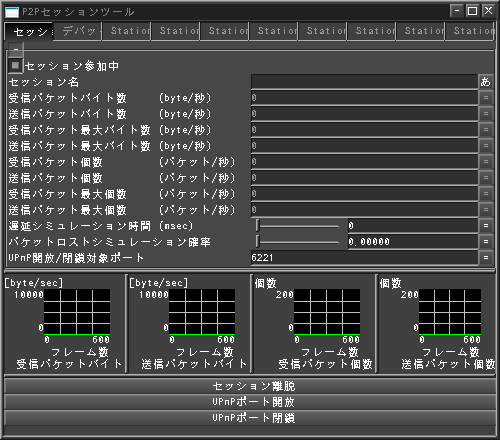Click the UPnPポート閉鎖 button
Screen dimensions: 500x440
[x=250, y=418]
